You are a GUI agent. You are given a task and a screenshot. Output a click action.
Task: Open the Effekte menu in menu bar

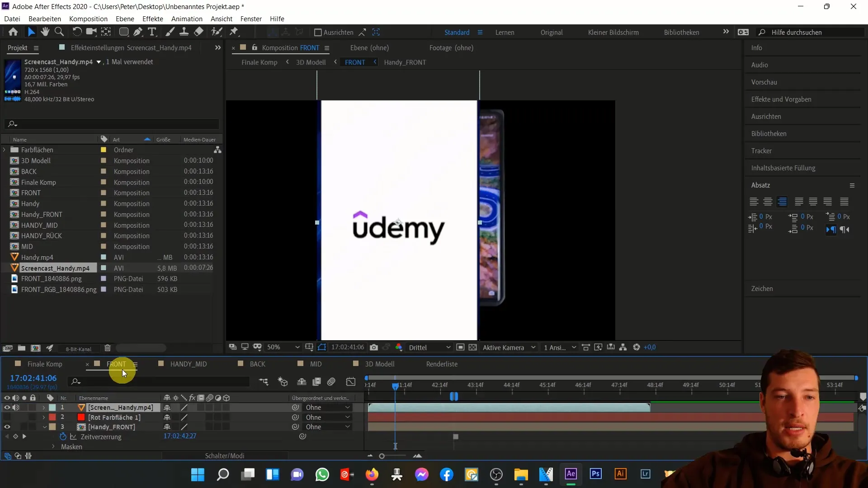(153, 19)
